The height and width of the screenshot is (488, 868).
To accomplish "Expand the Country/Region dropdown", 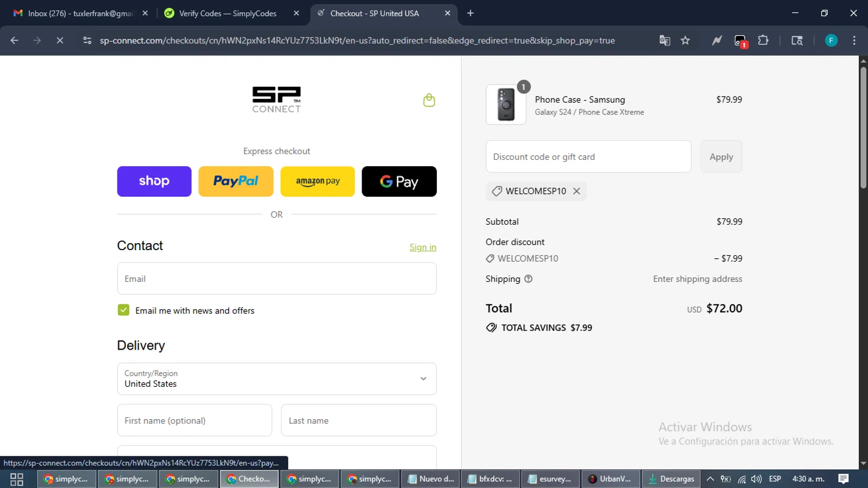I will [x=277, y=379].
